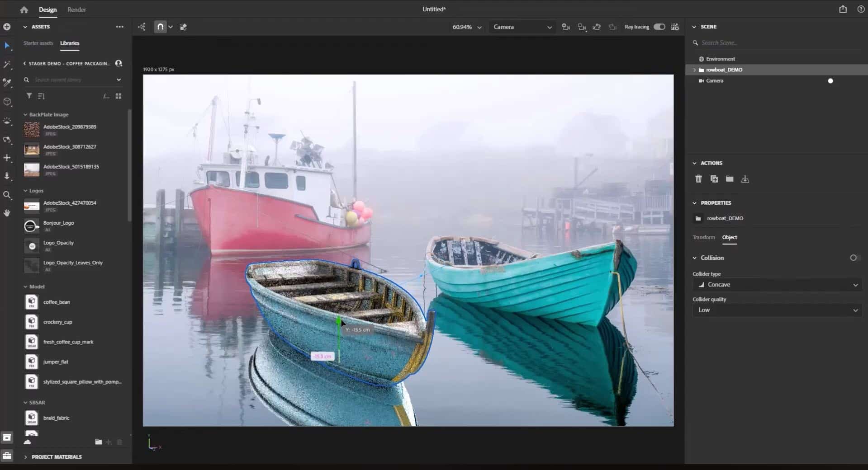Toggle the Collision switch
868x470 pixels.
click(854, 258)
